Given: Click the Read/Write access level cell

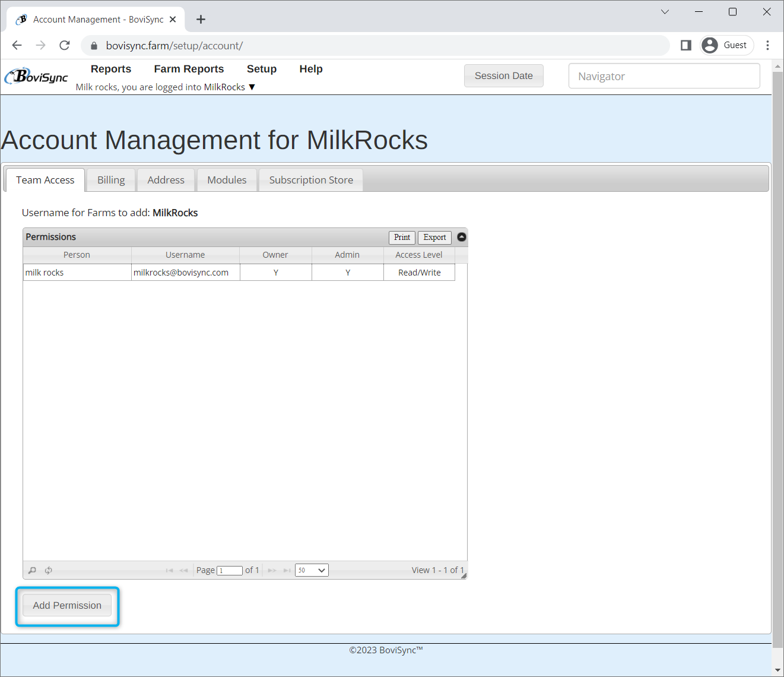Looking at the screenshot, I should click(x=420, y=273).
